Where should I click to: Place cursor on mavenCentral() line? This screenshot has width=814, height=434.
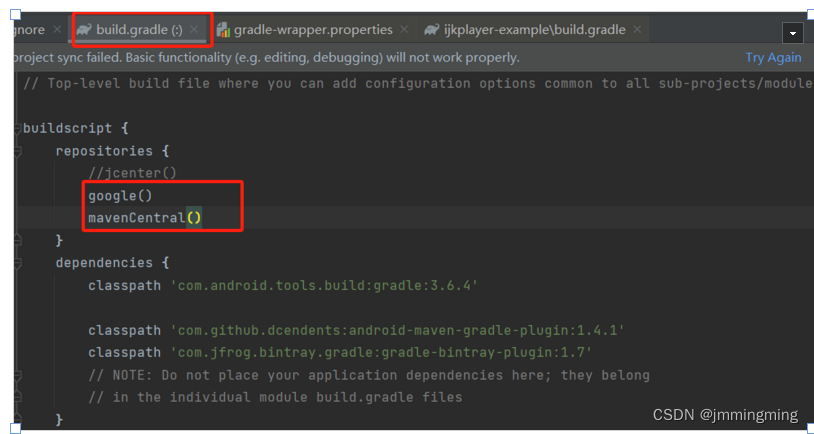point(145,218)
